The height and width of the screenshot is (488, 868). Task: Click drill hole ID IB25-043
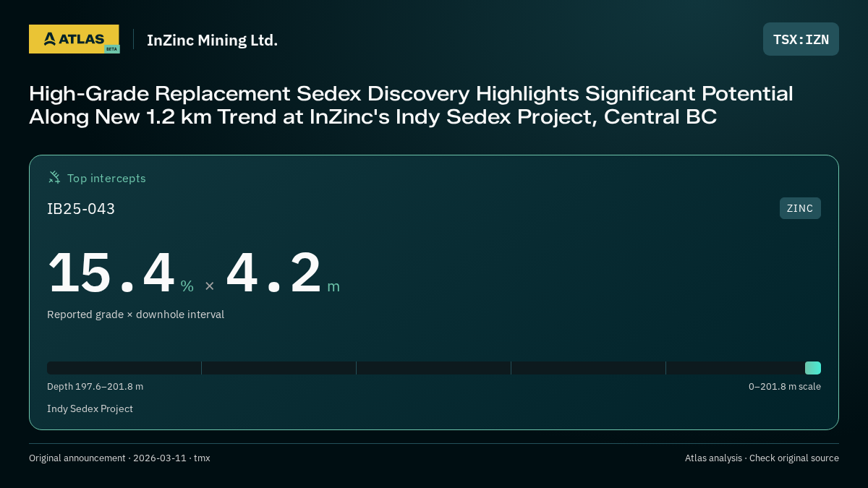[81, 209]
